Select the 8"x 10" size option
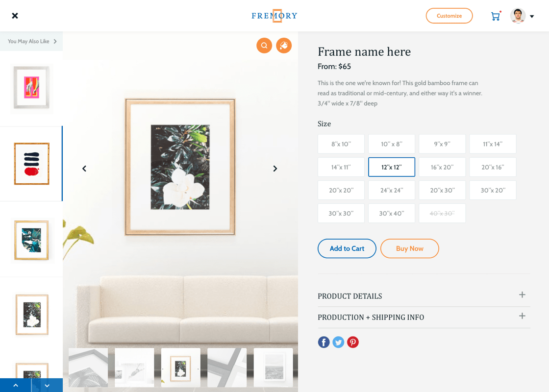 (x=341, y=144)
